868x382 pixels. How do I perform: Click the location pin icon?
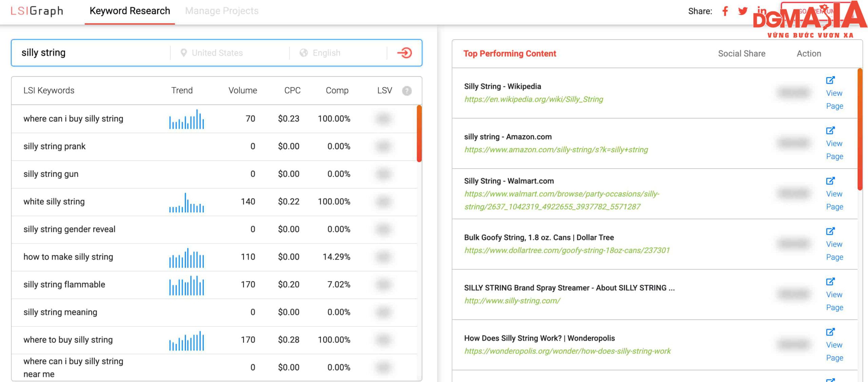tap(184, 53)
